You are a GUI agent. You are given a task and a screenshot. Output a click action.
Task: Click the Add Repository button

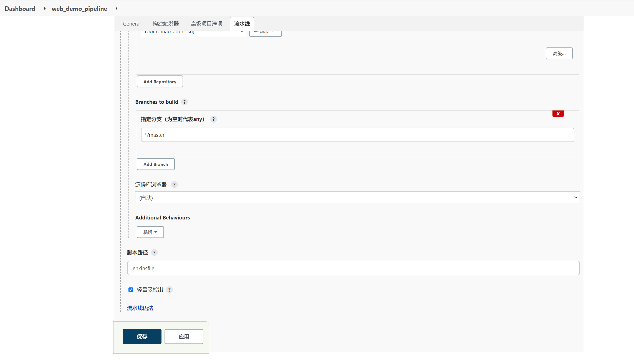[x=160, y=82]
